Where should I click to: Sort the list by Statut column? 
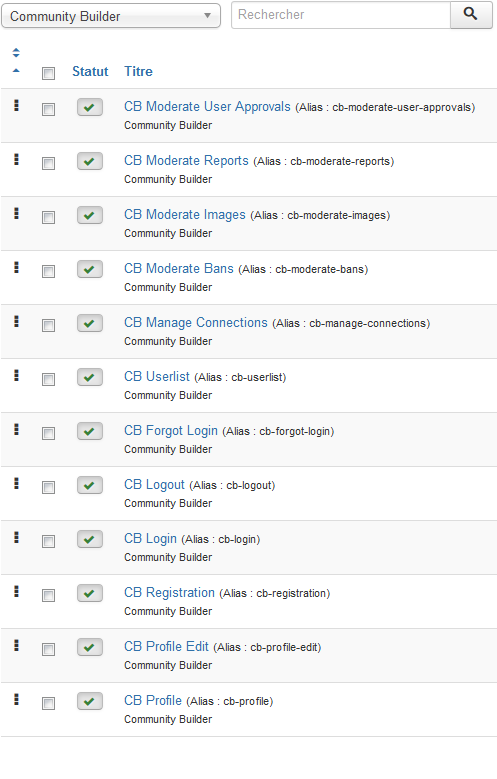90,72
